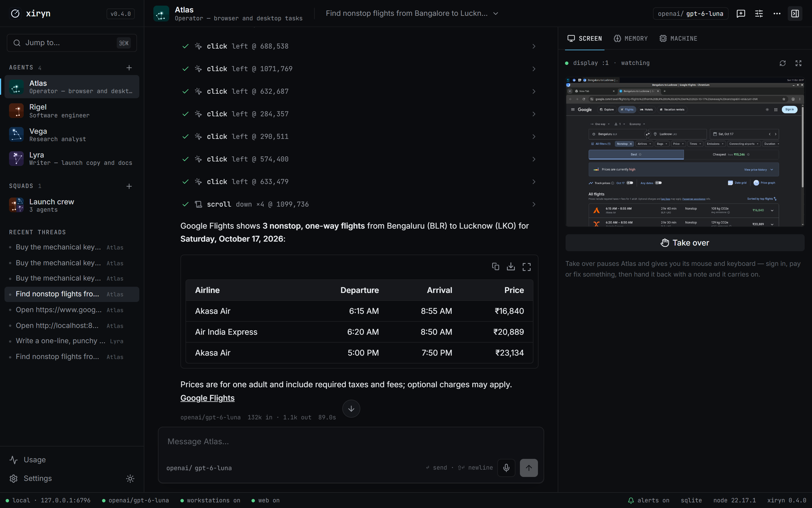Image resolution: width=812 pixels, height=508 pixels.
Task: Open the openai/gpt-6-luna model selector
Action: 690,14
